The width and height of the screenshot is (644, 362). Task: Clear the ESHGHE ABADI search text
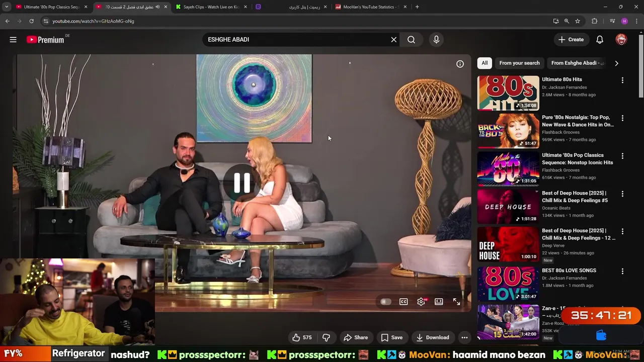point(394,40)
